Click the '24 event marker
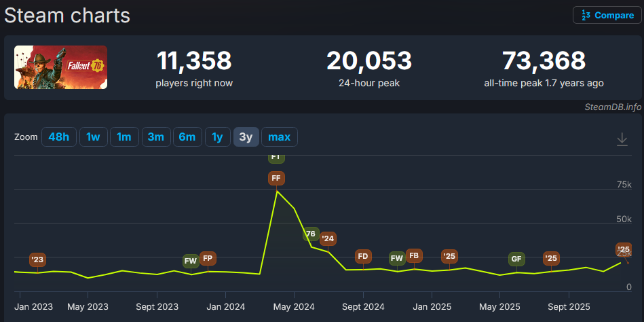 (328, 238)
